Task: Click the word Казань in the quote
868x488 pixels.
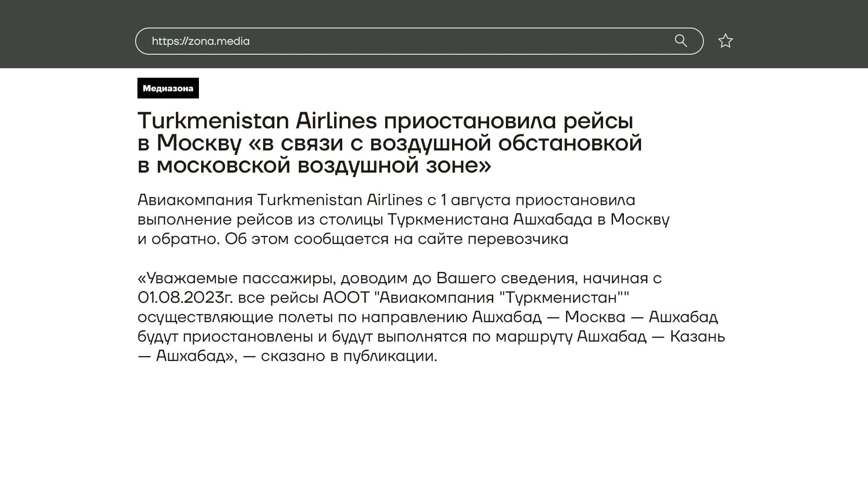Action: [697, 337]
